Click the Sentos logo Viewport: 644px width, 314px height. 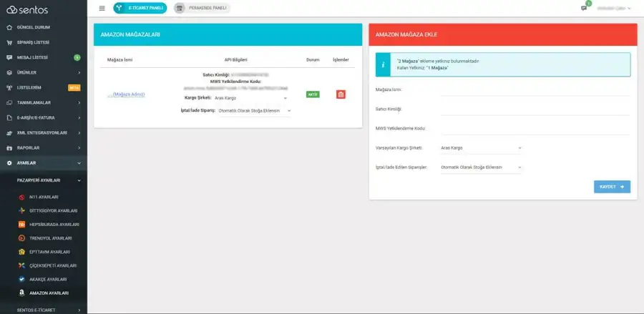(x=27, y=10)
